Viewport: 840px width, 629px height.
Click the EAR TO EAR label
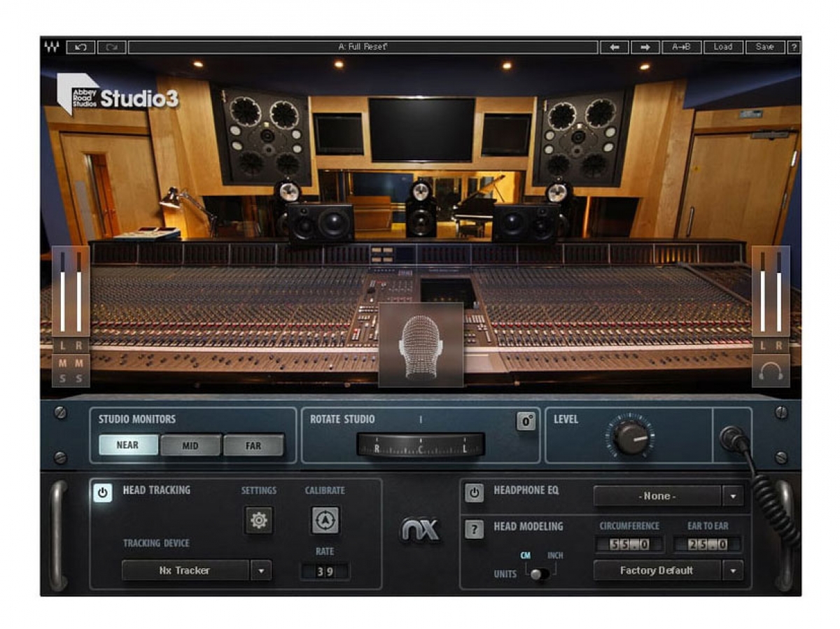click(708, 526)
